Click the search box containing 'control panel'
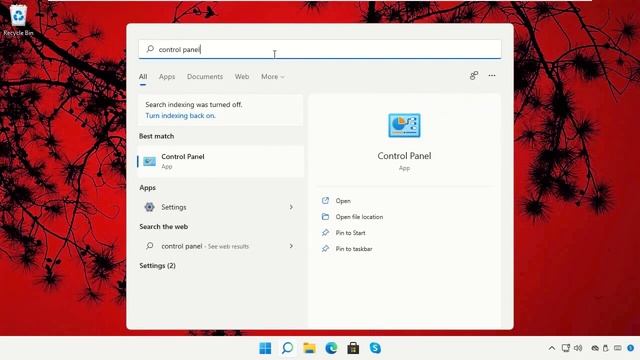 [x=320, y=49]
